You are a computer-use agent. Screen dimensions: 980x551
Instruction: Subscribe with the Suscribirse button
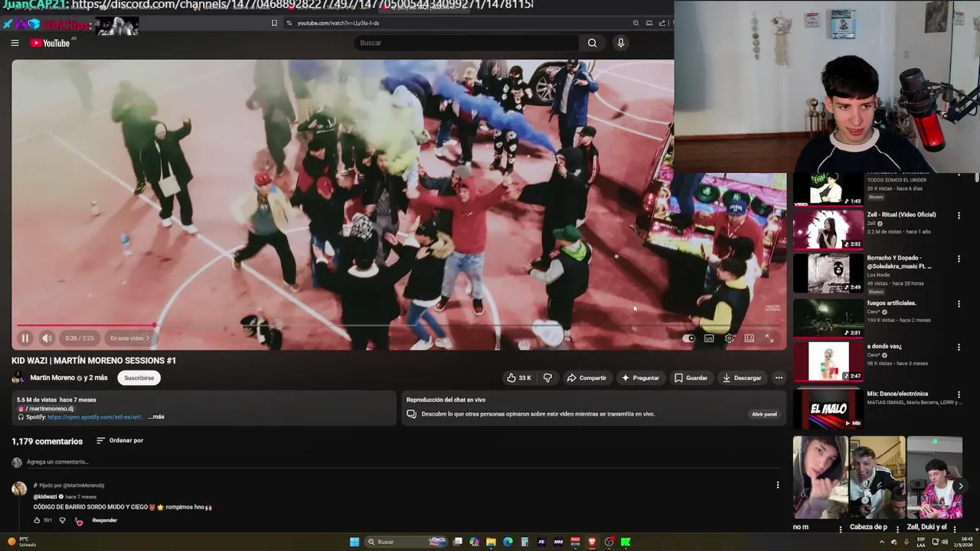(x=139, y=378)
